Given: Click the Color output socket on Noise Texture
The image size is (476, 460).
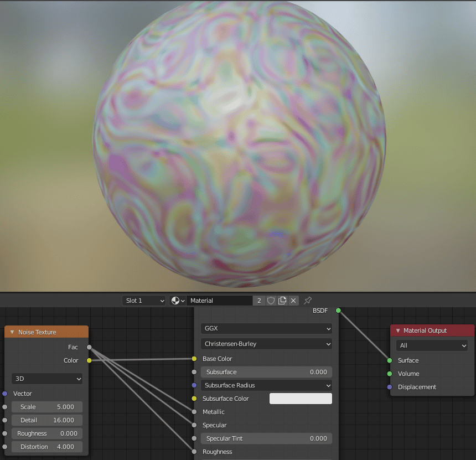Looking at the screenshot, I should pos(89,360).
